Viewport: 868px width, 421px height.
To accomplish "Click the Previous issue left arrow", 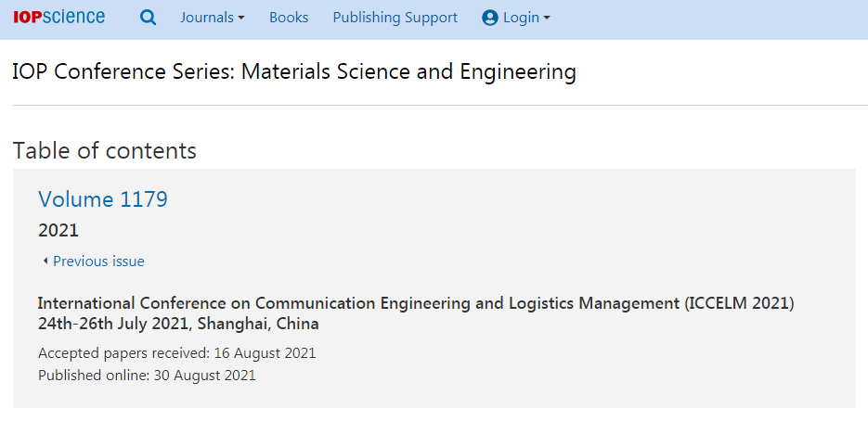I will (45, 262).
